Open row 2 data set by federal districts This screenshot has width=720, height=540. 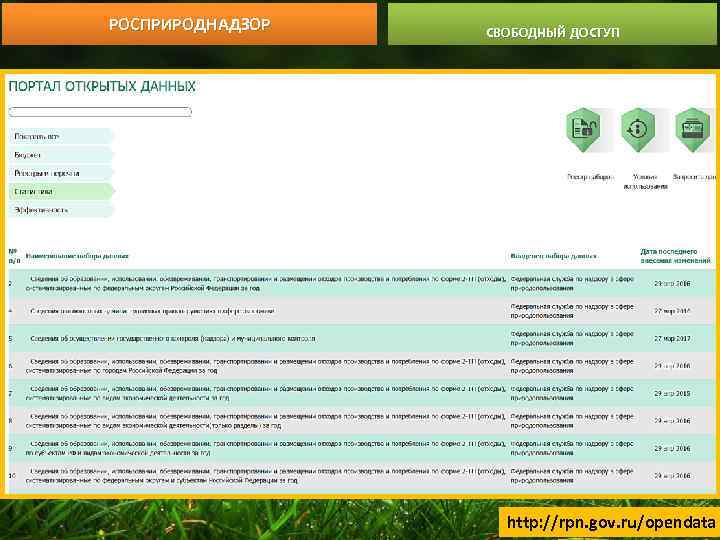[266, 283]
